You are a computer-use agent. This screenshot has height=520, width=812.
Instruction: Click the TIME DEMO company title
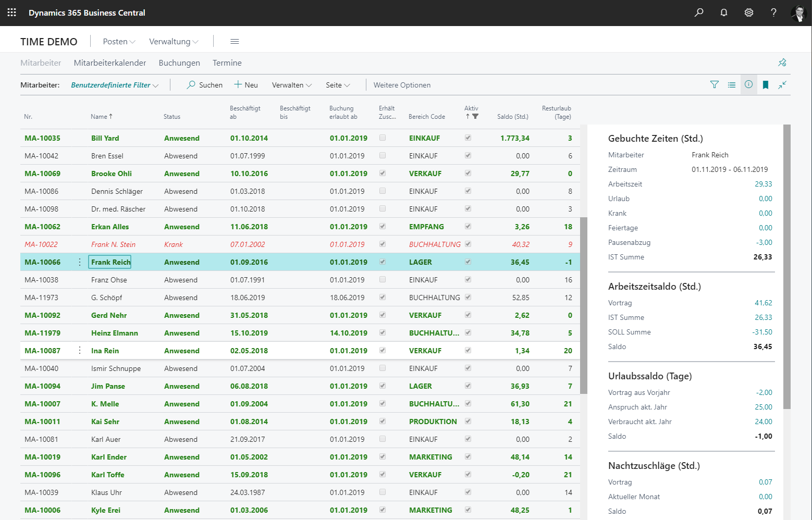pos(49,42)
